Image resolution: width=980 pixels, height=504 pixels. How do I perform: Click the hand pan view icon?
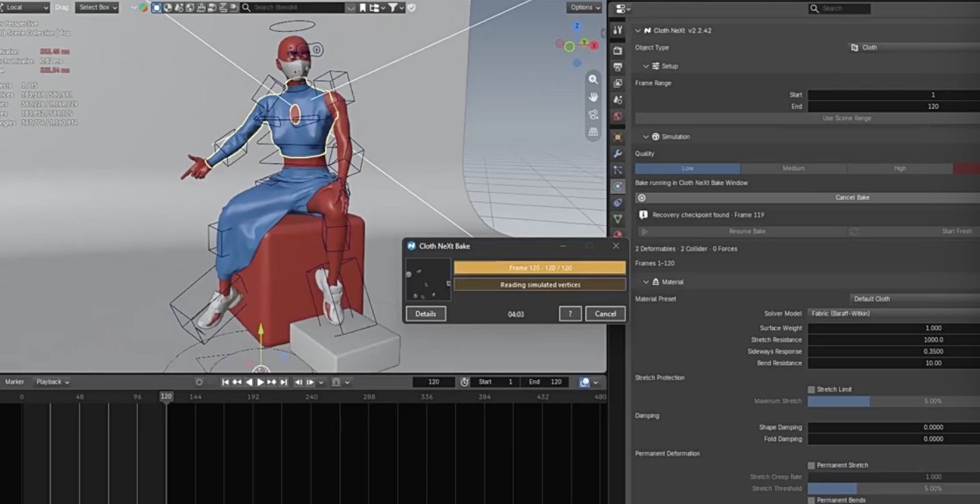point(593,96)
